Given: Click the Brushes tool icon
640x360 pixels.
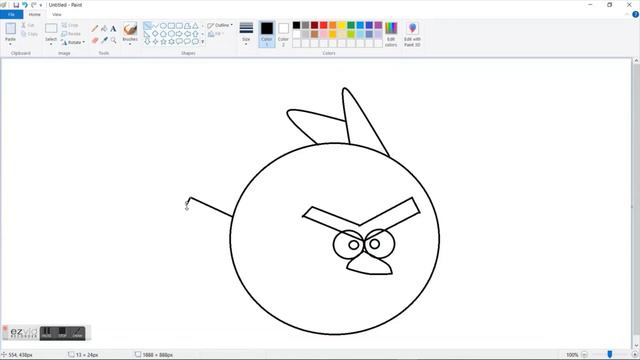Looking at the screenshot, I should tap(130, 29).
